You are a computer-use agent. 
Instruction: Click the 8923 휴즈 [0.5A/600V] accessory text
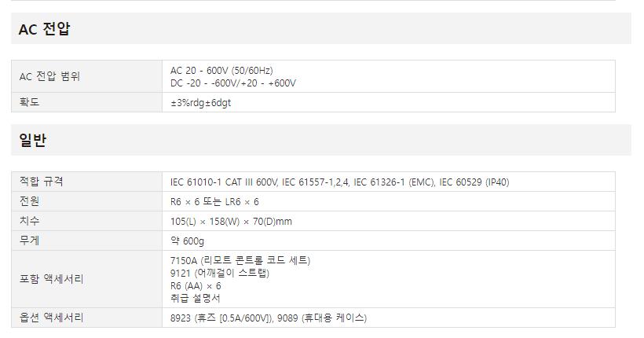(221, 318)
